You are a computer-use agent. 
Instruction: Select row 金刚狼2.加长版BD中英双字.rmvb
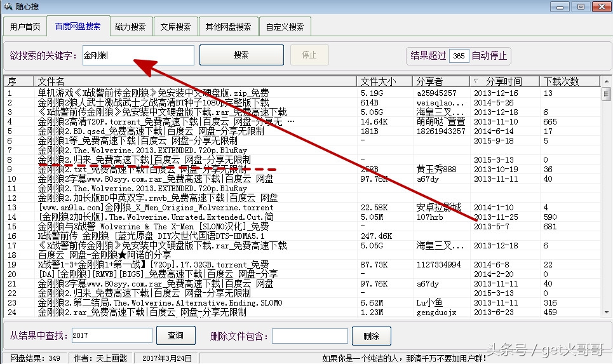[x=302, y=198]
